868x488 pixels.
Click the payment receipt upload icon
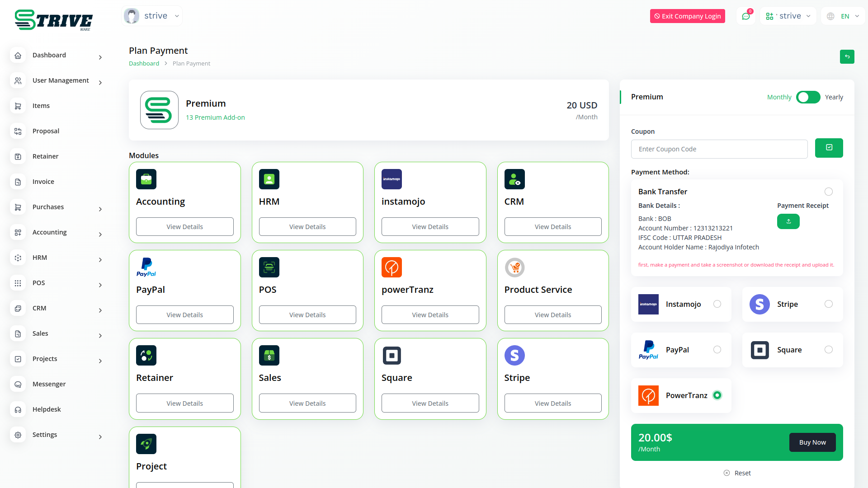[788, 221]
